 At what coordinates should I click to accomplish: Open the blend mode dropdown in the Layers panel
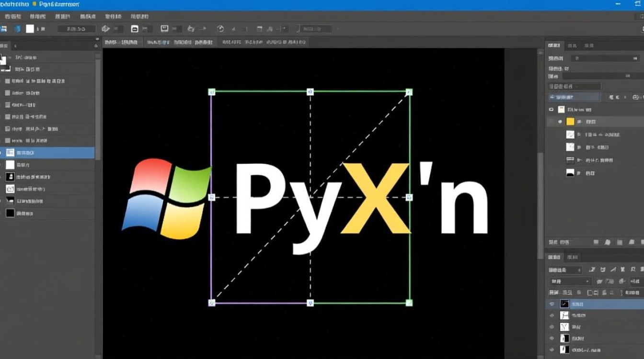(570, 281)
